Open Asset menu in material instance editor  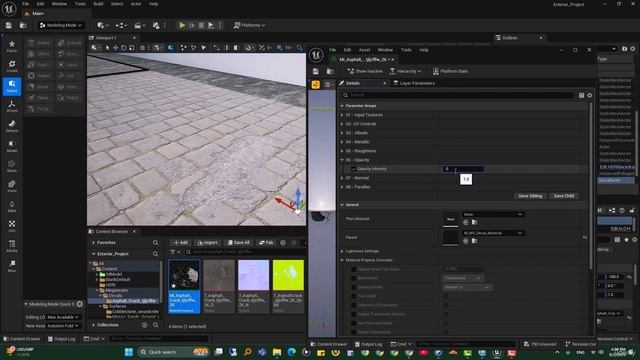tap(364, 50)
